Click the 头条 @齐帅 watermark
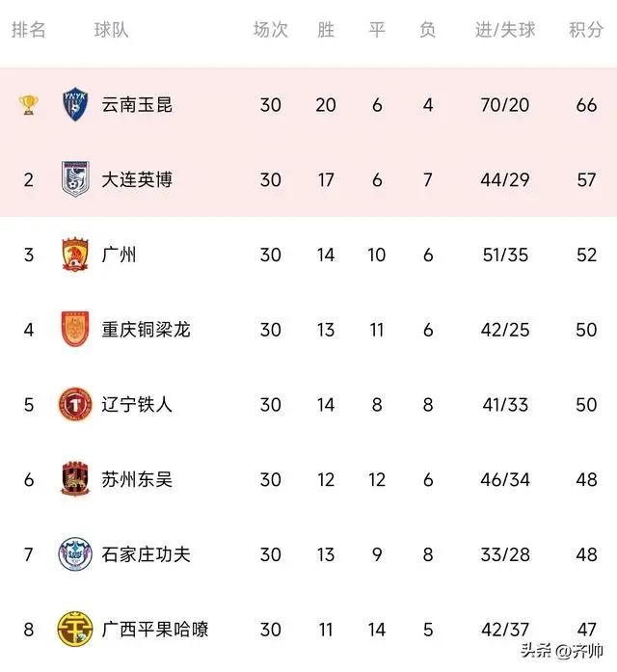Screen dimensions: 617x672 coord(562,651)
